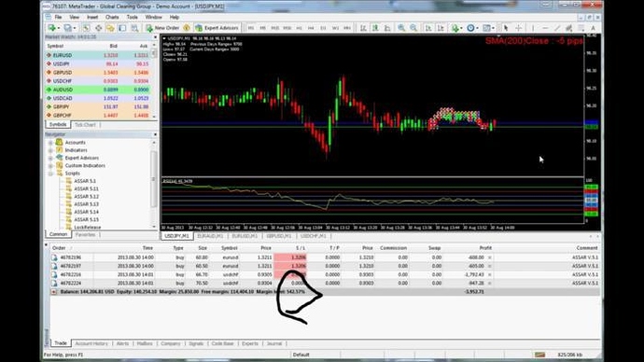
Task: Switch chart to bar chart style
Action: (x=363, y=28)
